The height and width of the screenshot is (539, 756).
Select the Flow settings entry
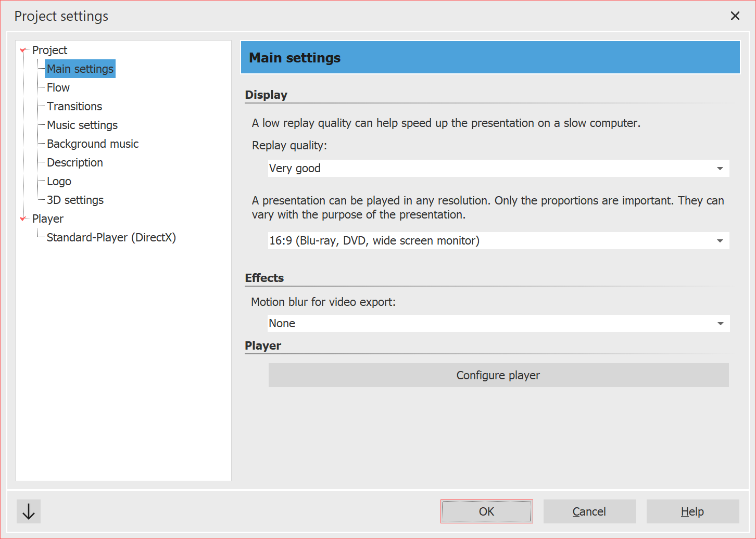57,87
